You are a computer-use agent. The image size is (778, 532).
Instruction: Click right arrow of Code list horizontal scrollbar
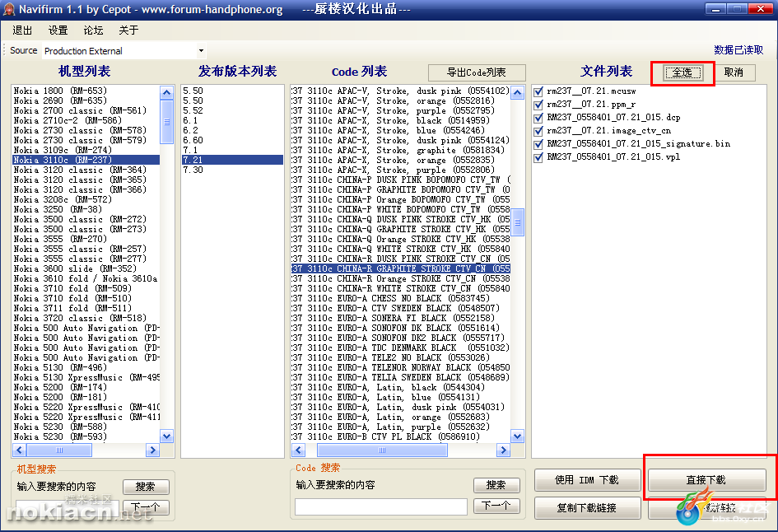(503, 450)
